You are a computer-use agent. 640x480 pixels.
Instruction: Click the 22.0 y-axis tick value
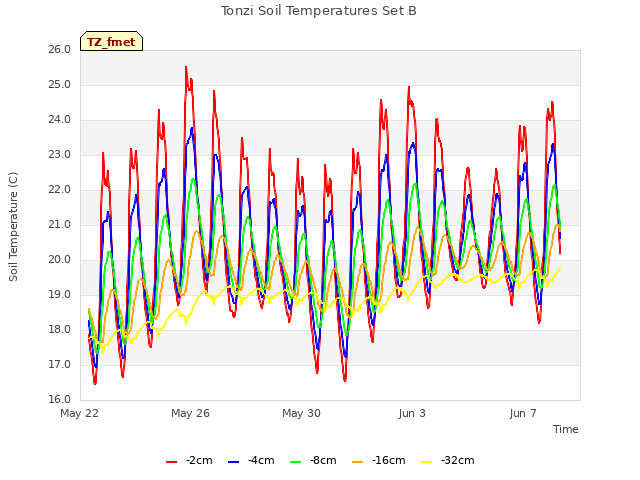click(x=60, y=189)
